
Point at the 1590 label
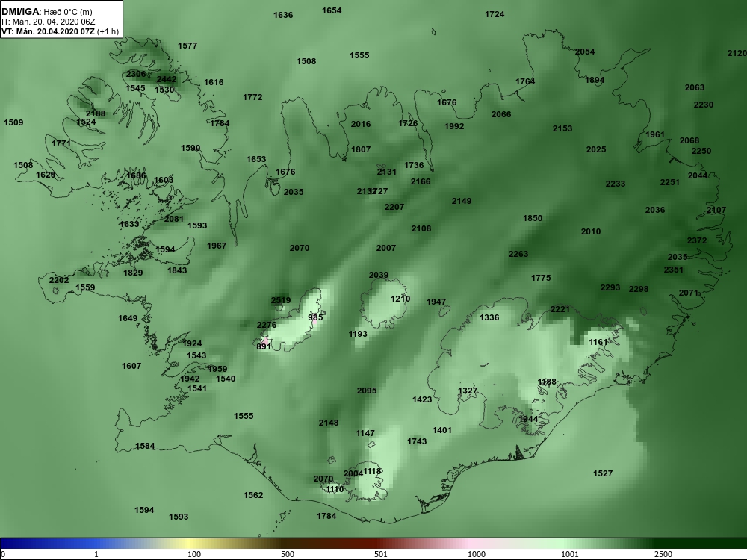click(x=190, y=148)
